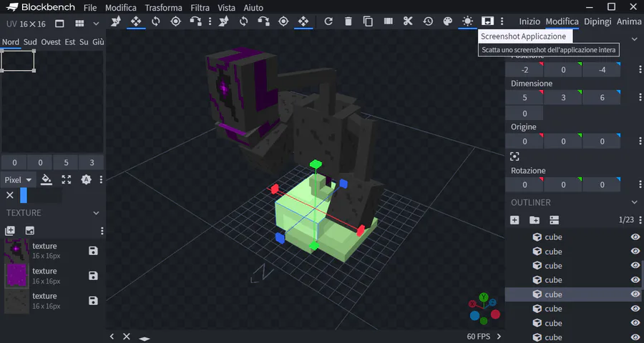The image size is (644, 343).
Task: Select the highlighted cube row in the Outliner
Action: tap(574, 294)
